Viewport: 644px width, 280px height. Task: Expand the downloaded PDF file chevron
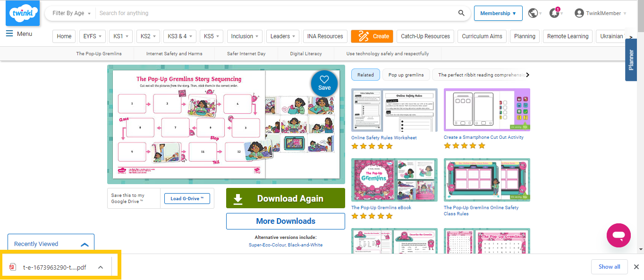tap(100, 267)
